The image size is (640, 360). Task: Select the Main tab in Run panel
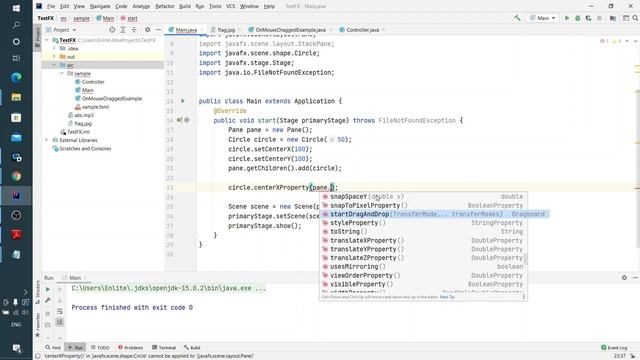[x=75, y=278]
